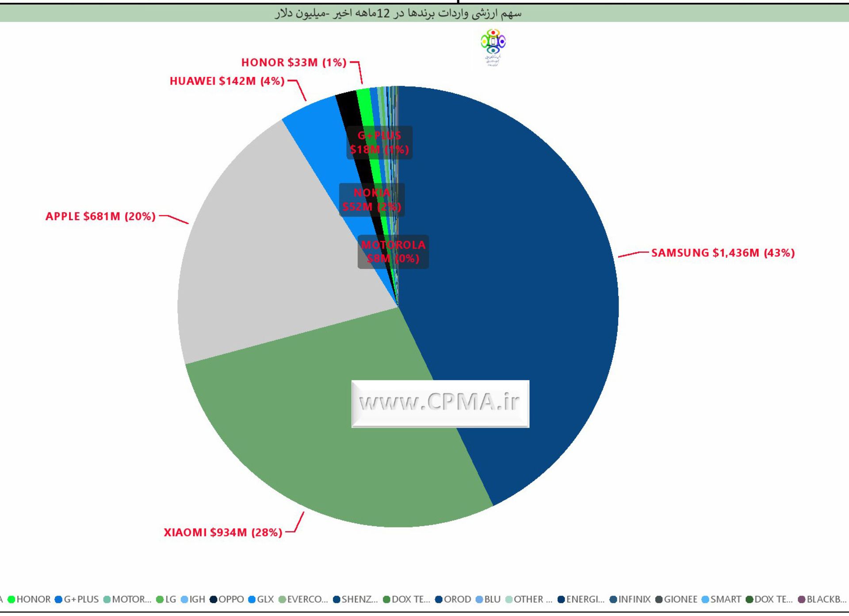Select the OPPO legend marker
The image size is (849, 616).
click(x=213, y=599)
